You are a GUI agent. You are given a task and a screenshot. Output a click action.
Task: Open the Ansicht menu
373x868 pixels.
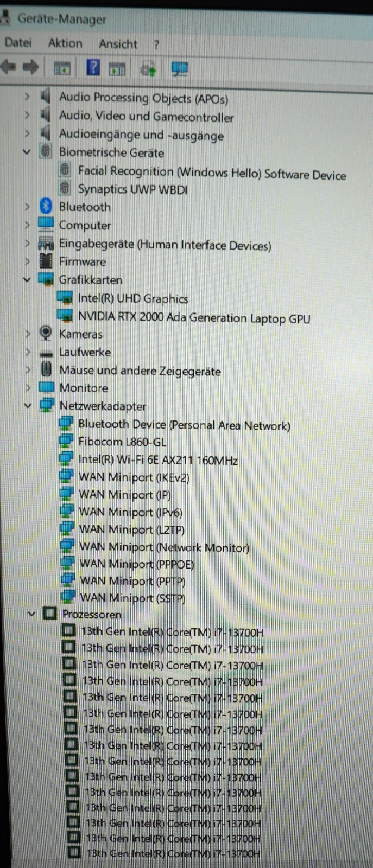coord(118,44)
